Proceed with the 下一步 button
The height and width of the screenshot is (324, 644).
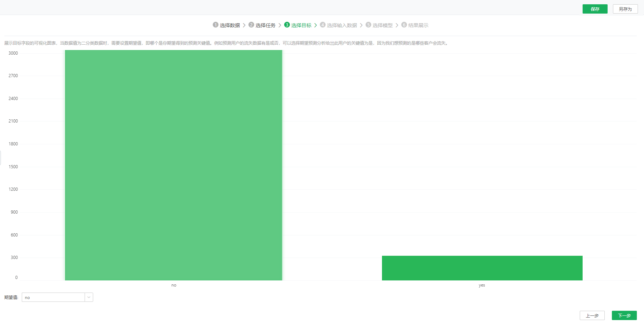(624, 315)
